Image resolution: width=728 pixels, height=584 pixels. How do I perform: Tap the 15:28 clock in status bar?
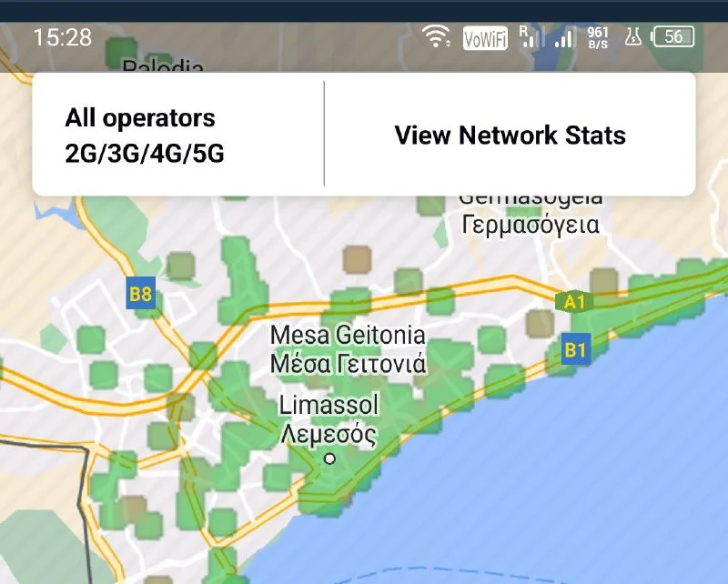point(62,37)
